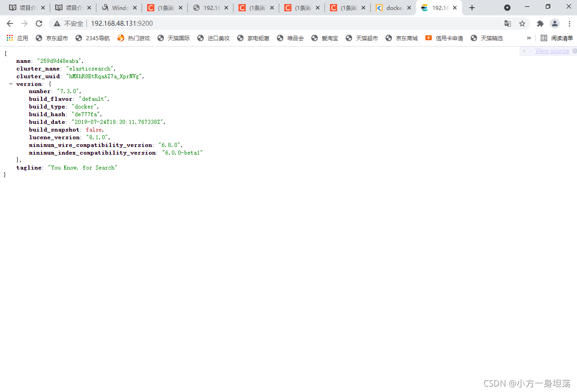Click the View source link

[552, 51]
